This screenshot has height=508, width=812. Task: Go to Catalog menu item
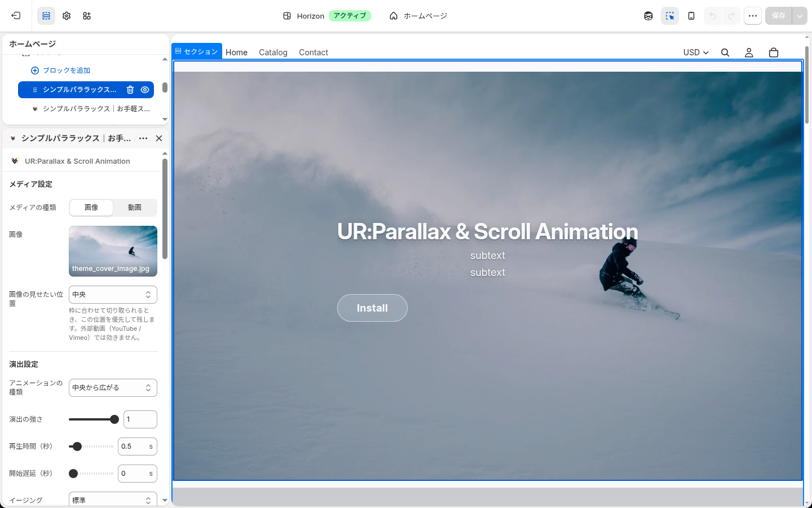273,52
